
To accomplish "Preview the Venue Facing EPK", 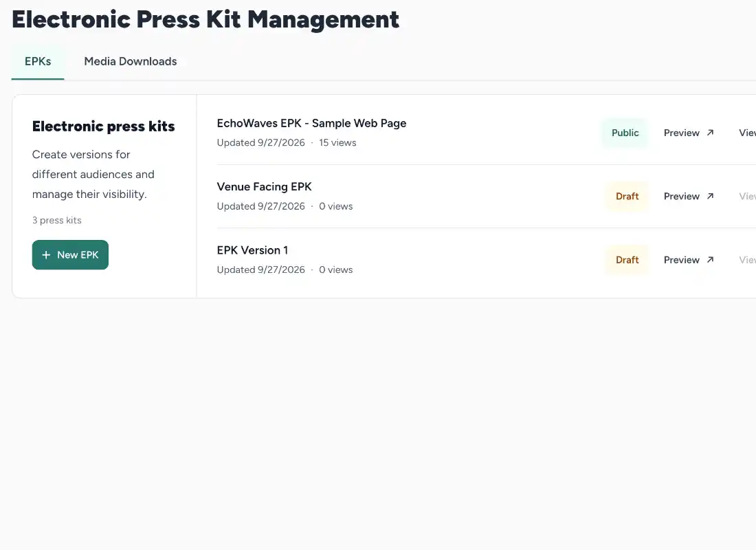I will coord(689,197).
